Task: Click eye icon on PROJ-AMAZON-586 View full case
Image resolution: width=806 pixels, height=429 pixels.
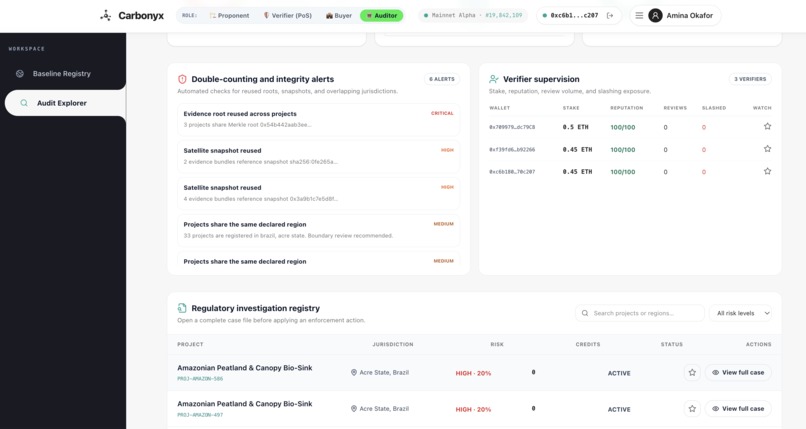Action: click(x=715, y=372)
